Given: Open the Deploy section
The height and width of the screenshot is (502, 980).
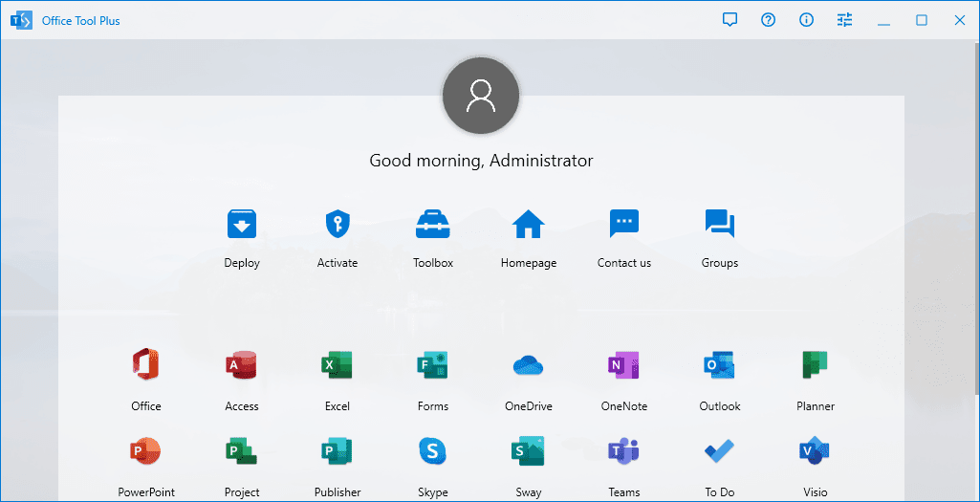Looking at the screenshot, I should [x=242, y=225].
